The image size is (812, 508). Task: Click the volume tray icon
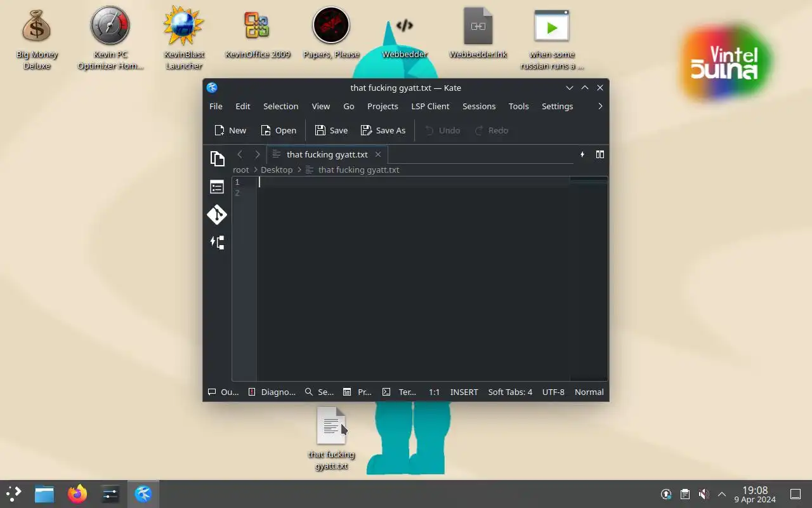pyautogui.click(x=704, y=494)
